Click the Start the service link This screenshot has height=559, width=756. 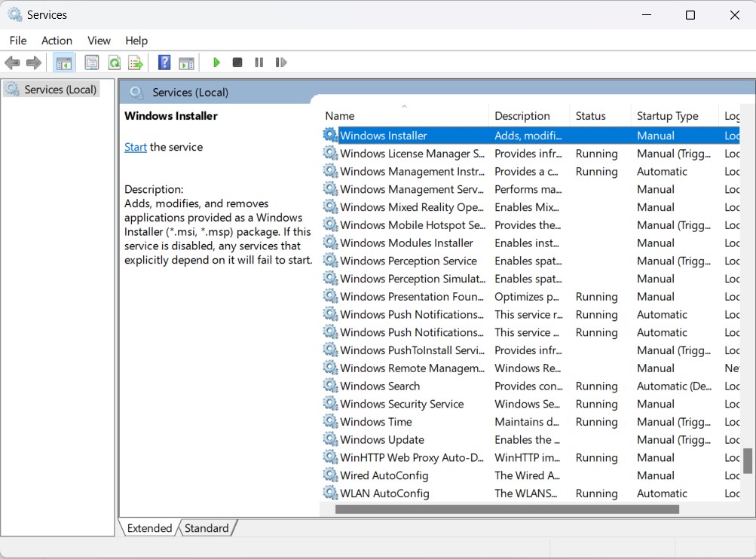point(136,147)
